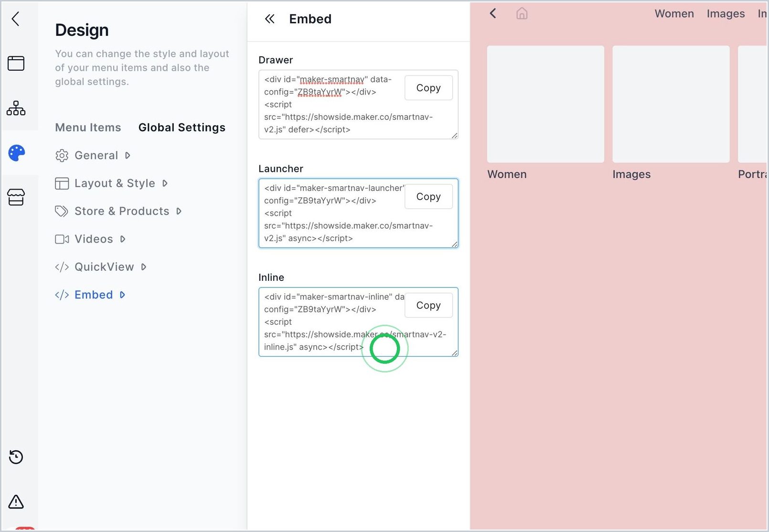Open the warning triangle icon
Screen dimensions: 769x532
(x=16, y=501)
